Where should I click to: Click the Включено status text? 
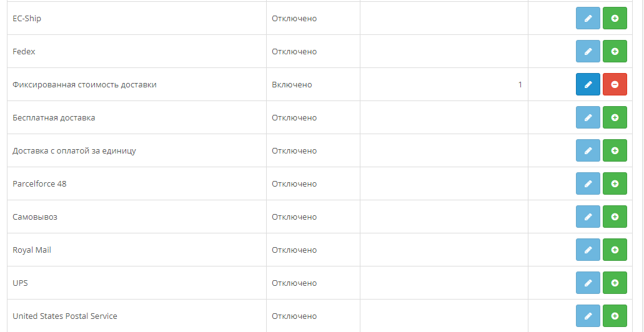[292, 85]
